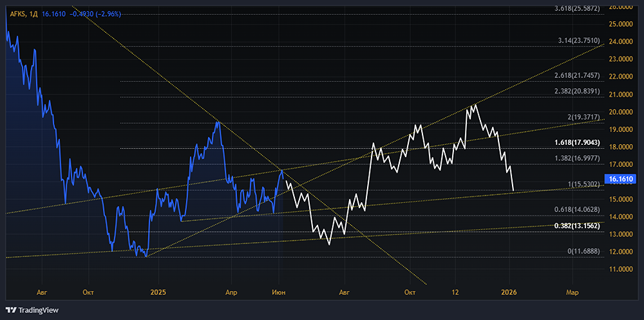Click the 2026 time axis label
644x320 pixels.
(509, 292)
